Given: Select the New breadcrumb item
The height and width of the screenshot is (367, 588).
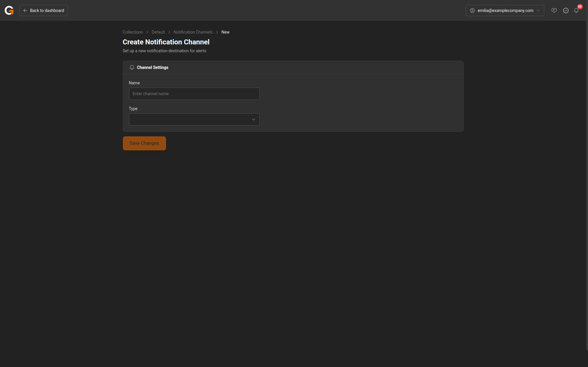Looking at the screenshot, I should click(x=225, y=32).
